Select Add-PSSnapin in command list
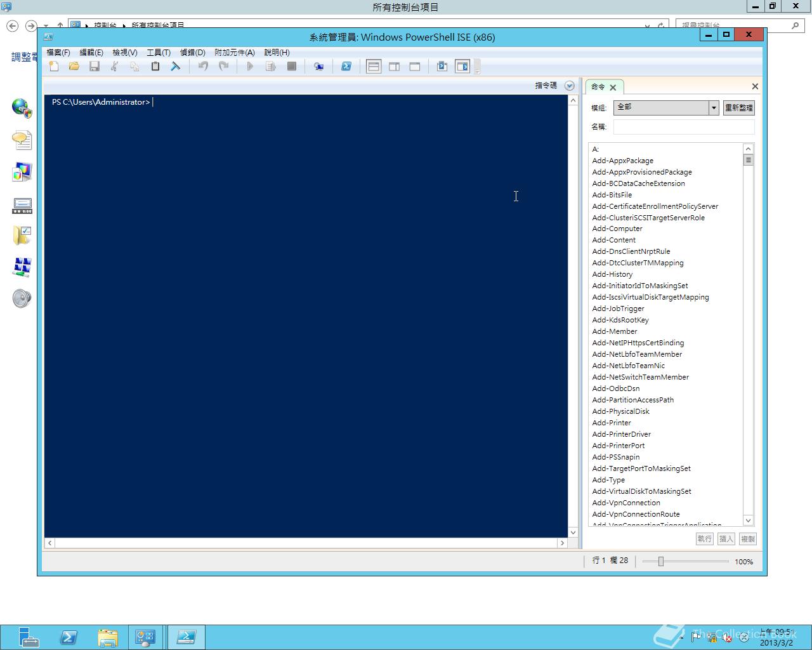Screen dimensions: 812x650 (615, 457)
